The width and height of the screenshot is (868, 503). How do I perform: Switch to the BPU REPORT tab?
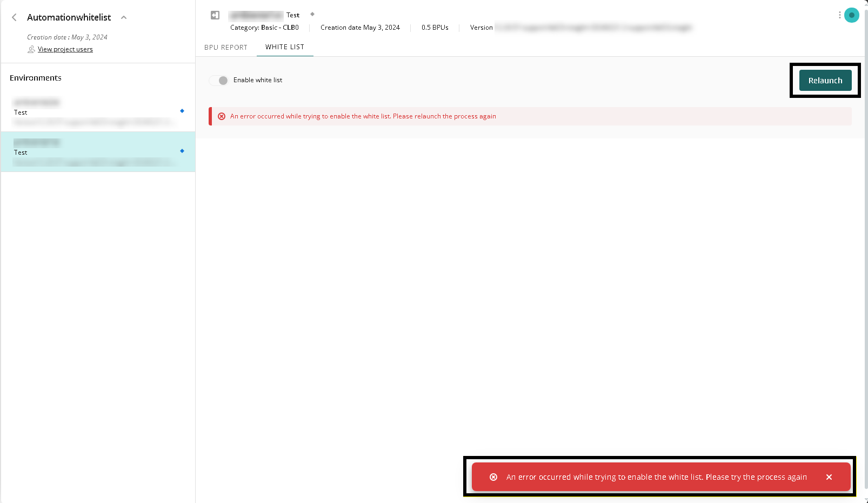coord(226,48)
